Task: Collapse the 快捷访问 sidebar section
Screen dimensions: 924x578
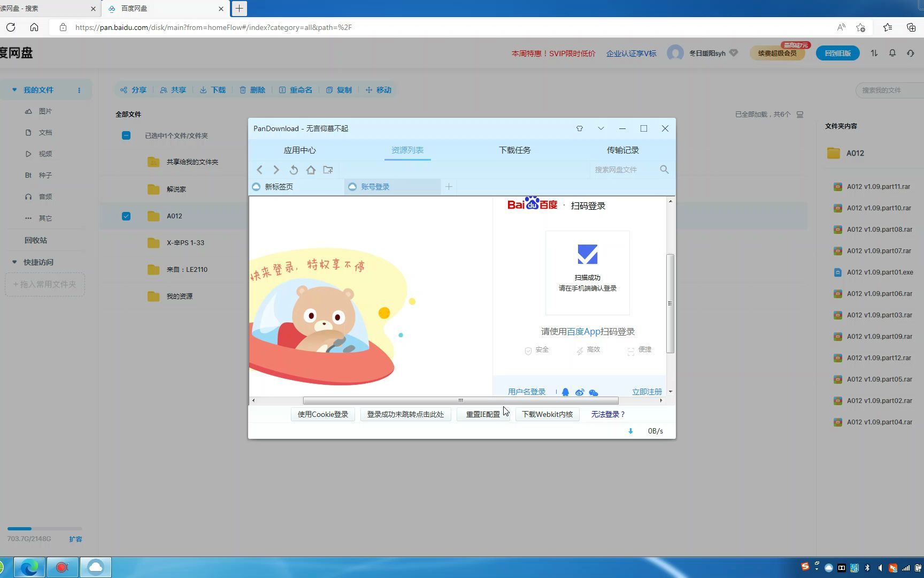Action: coord(14,262)
